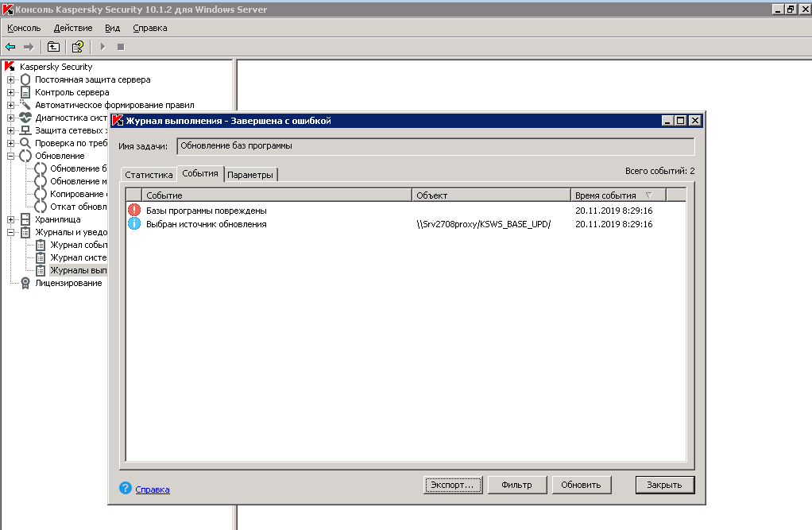The image size is (812, 530).
Task: Open the Справка menu in the menu bar
Action: coord(149,28)
